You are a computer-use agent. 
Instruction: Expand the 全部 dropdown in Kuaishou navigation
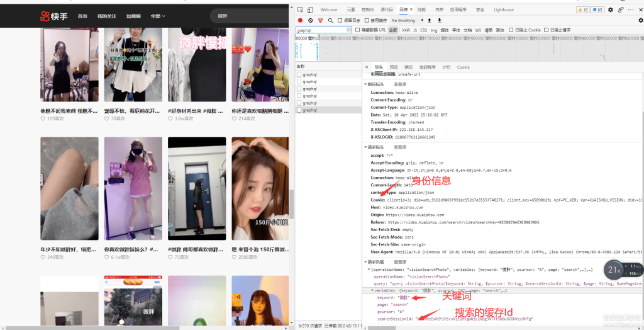158,16
